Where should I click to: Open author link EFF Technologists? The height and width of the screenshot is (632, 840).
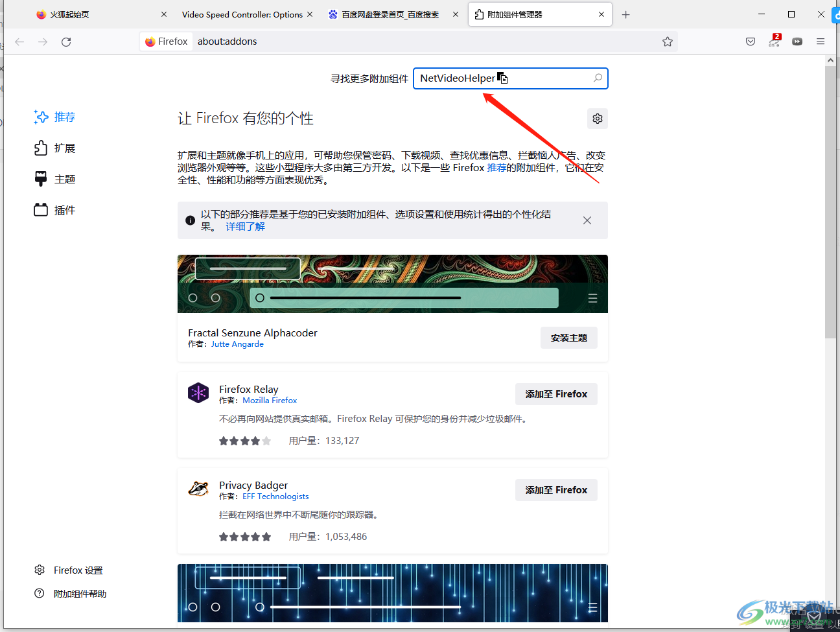(275, 497)
